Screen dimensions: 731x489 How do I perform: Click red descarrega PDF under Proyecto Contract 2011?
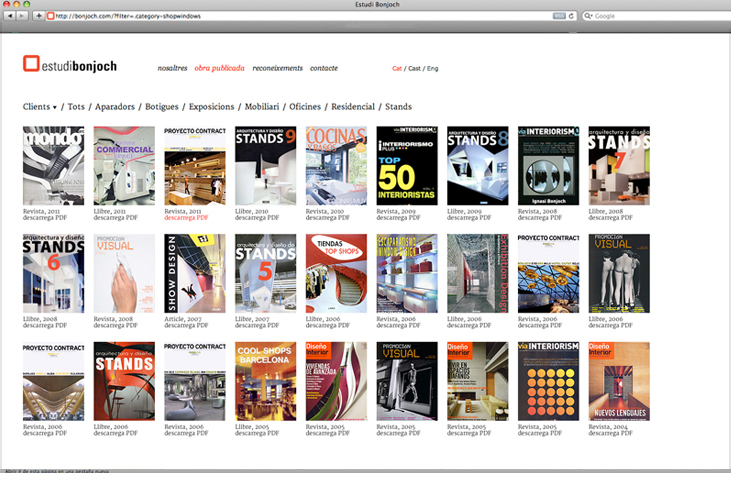[186, 218]
